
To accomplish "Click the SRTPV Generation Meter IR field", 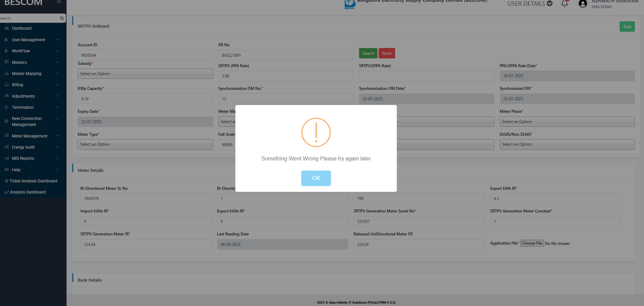I will [x=146, y=245].
